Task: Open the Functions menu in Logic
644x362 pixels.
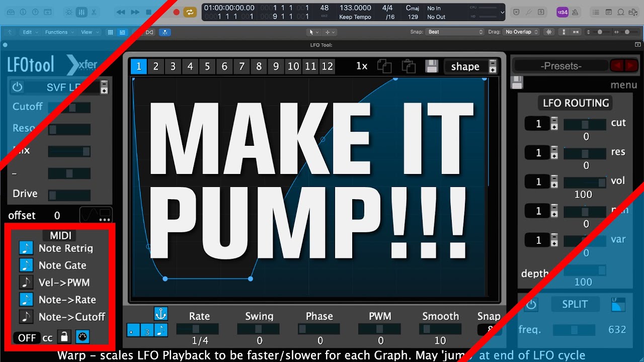Action: (x=59, y=32)
